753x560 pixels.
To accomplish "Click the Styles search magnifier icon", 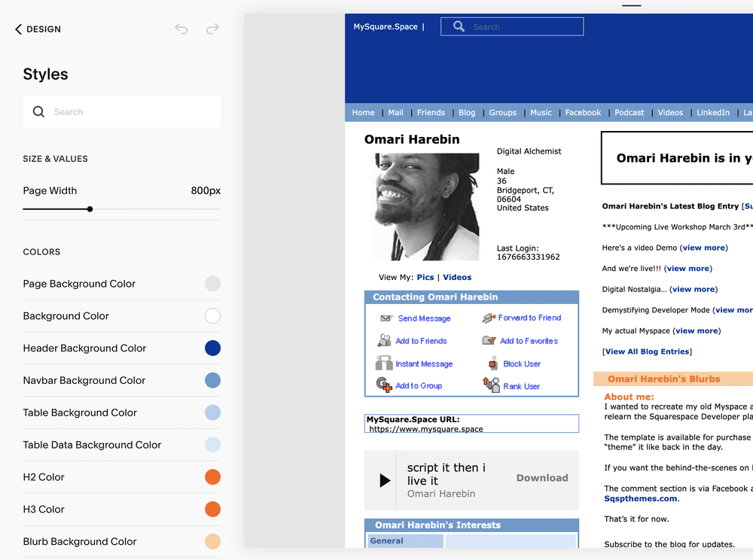I will (38, 112).
